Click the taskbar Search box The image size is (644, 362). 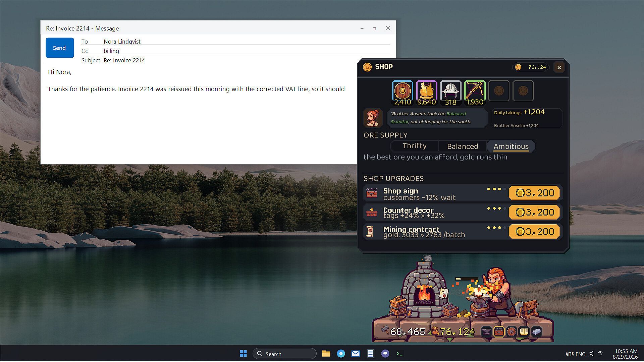pyautogui.click(x=284, y=354)
